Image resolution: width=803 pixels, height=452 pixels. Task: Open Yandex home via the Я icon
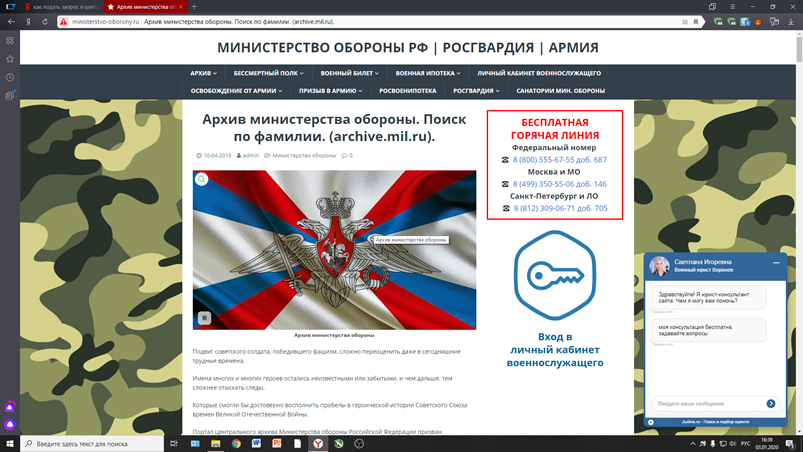[29, 21]
